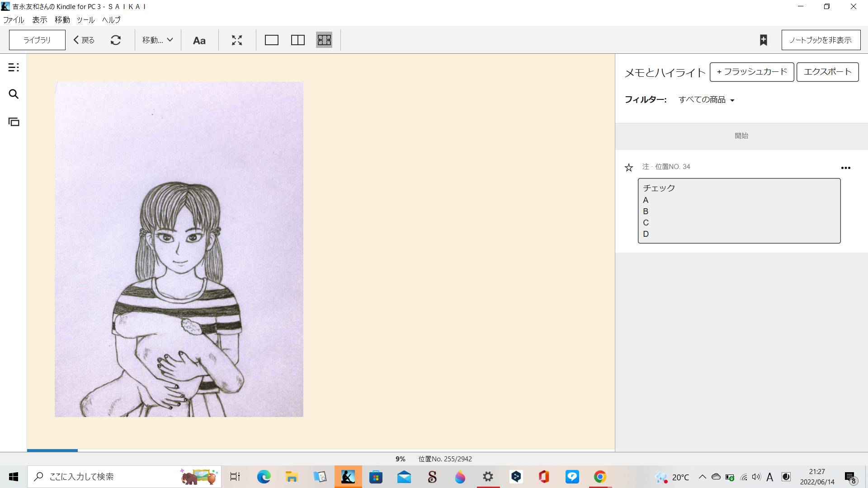Star the note at position 34
Viewport: 868px width, 488px height.
(629, 168)
